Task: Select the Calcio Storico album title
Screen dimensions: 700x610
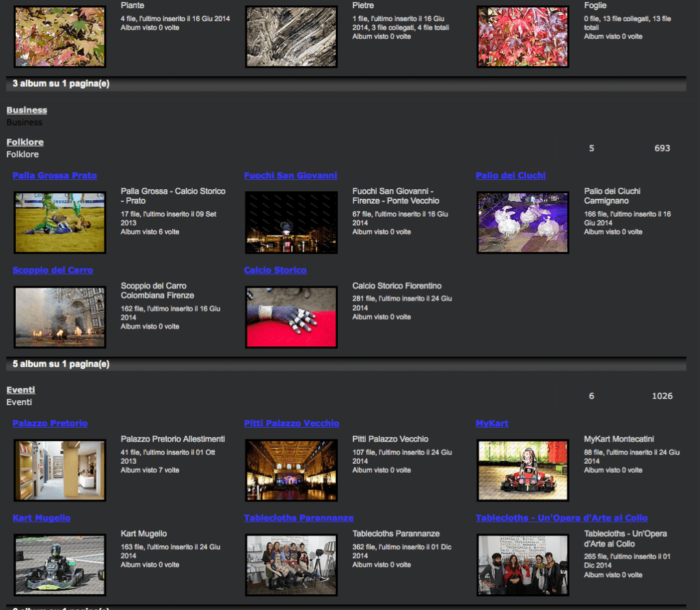Action: pos(275,271)
